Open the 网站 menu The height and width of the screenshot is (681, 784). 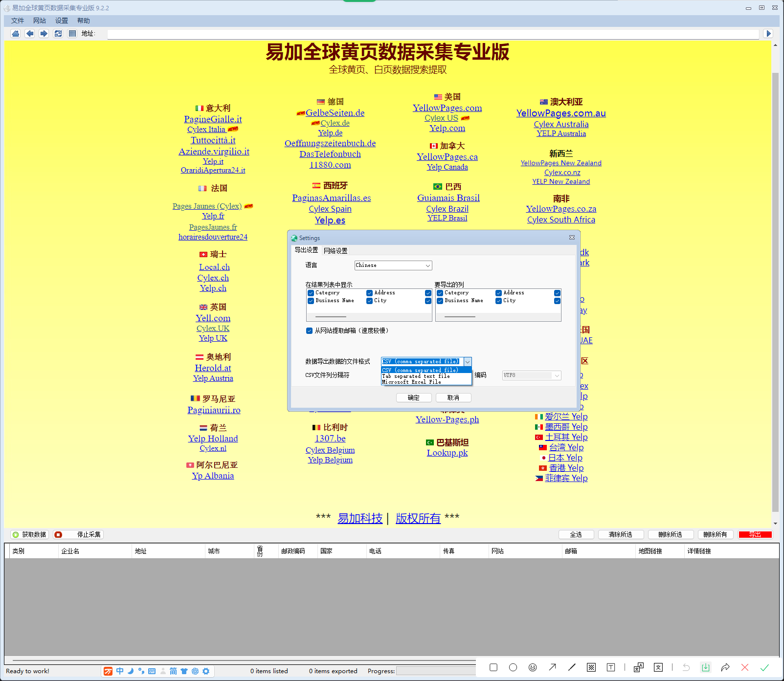coord(40,21)
